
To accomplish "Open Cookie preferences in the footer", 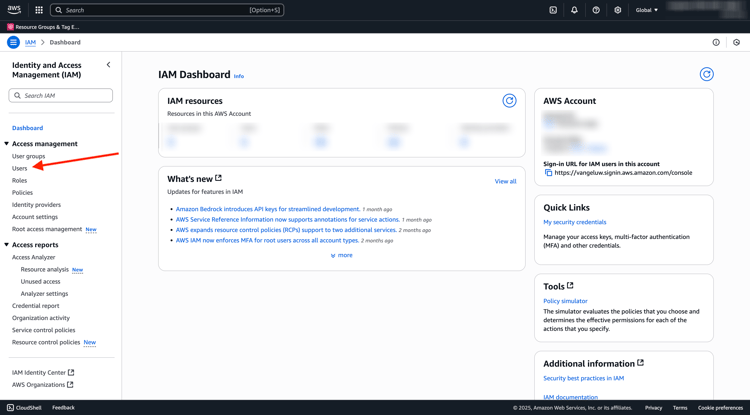I will click(x=720, y=408).
